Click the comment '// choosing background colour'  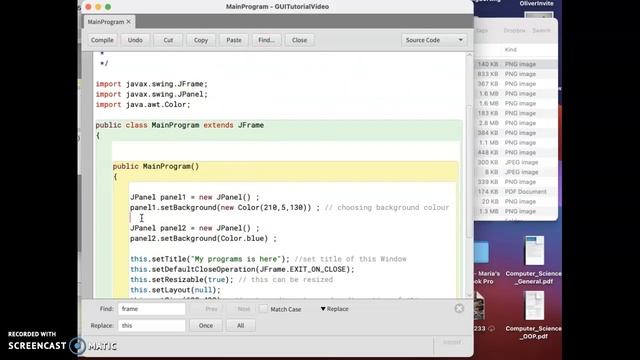[x=387, y=207]
